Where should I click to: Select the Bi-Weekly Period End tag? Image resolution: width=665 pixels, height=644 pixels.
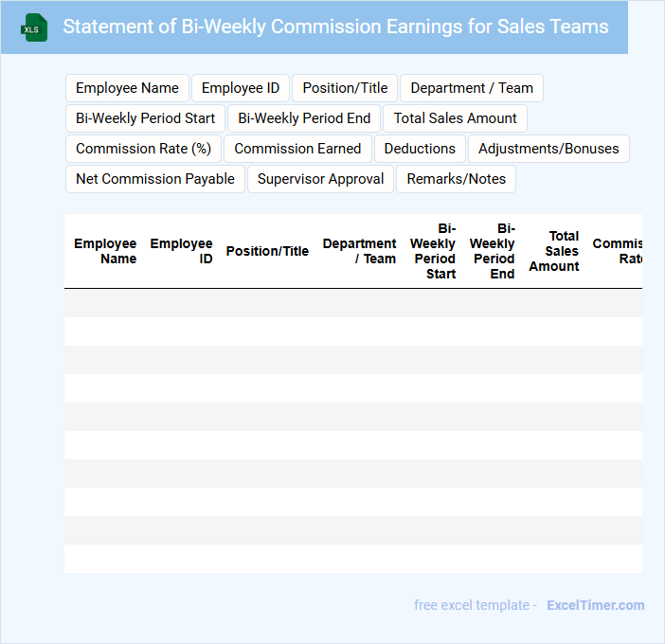point(304,118)
